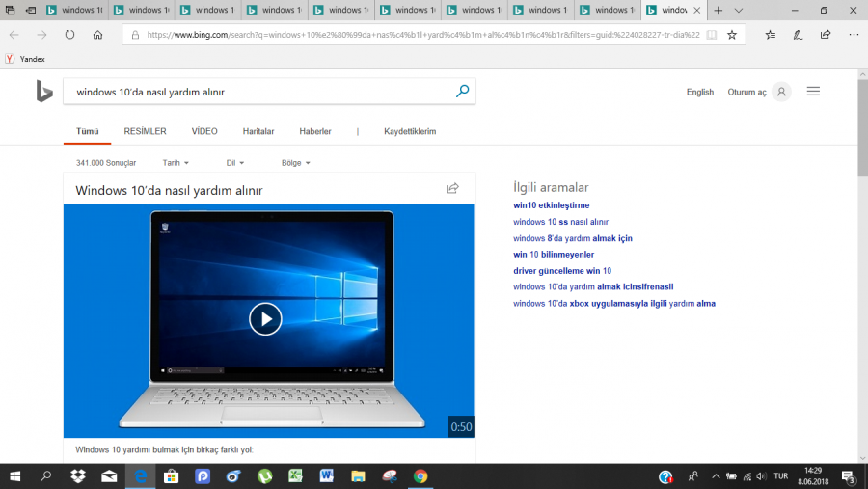Screen dimensions: 868x489
Task: Open a new browser tab
Action: [x=718, y=10]
